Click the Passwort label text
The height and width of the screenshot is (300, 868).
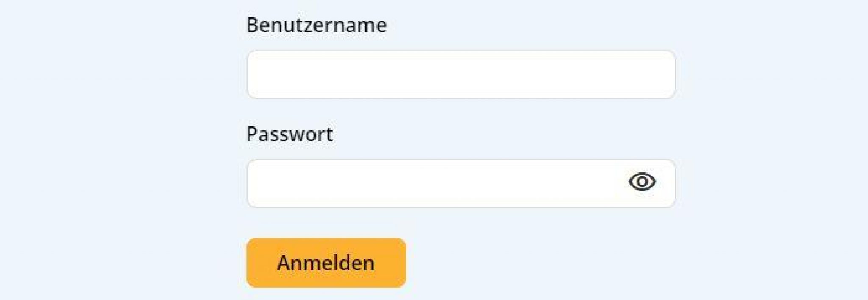click(x=290, y=134)
